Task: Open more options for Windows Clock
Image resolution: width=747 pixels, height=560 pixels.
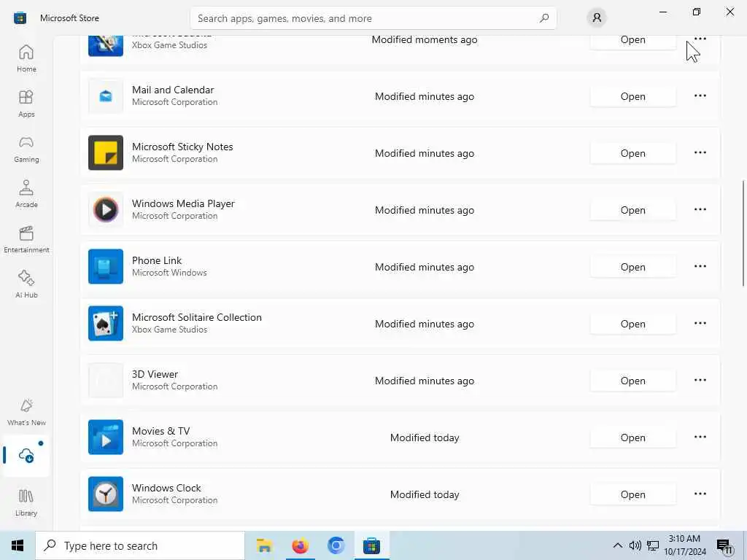Action: pyautogui.click(x=700, y=494)
